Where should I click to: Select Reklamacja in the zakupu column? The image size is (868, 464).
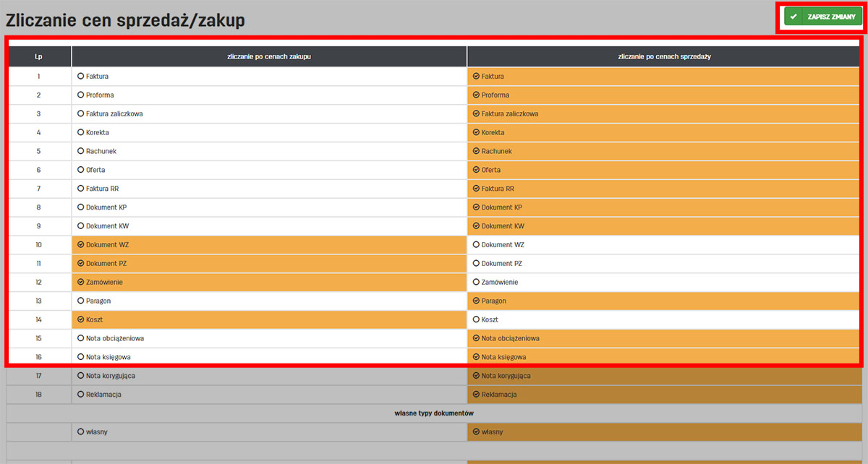click(x=81, y=395)
